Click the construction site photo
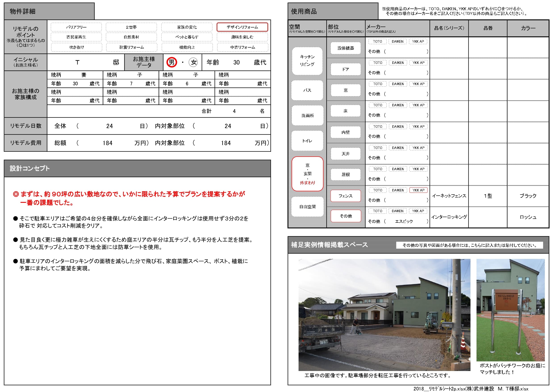Viewport: 554px width, 392px height. [384, 314]
